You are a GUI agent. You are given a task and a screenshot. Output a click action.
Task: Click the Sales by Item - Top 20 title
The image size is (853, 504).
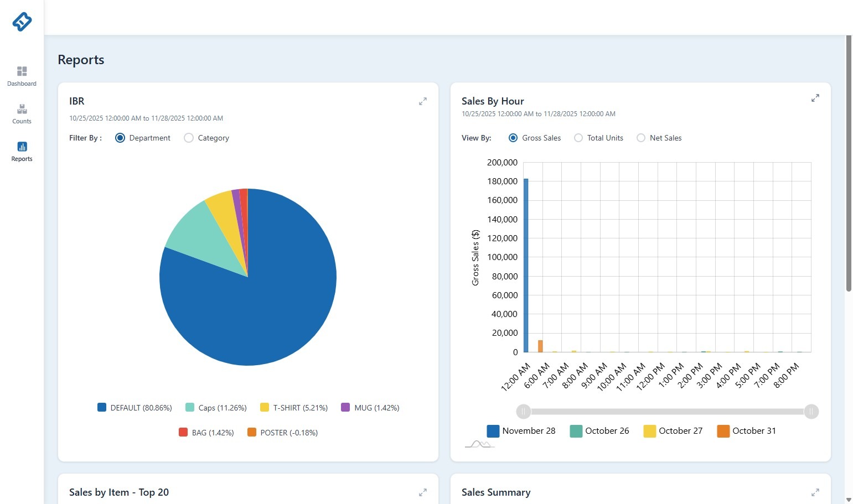tap(119, 492)
